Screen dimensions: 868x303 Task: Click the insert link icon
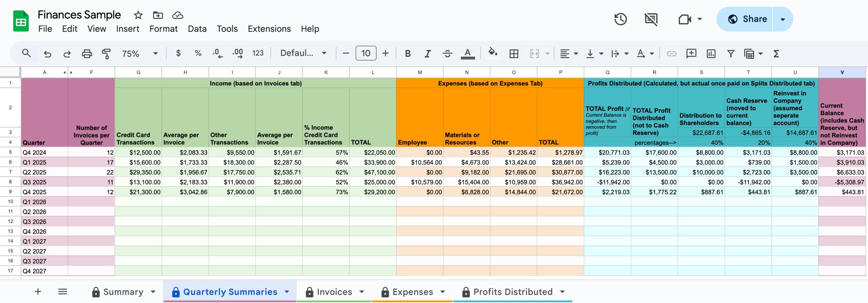point(671,54)
